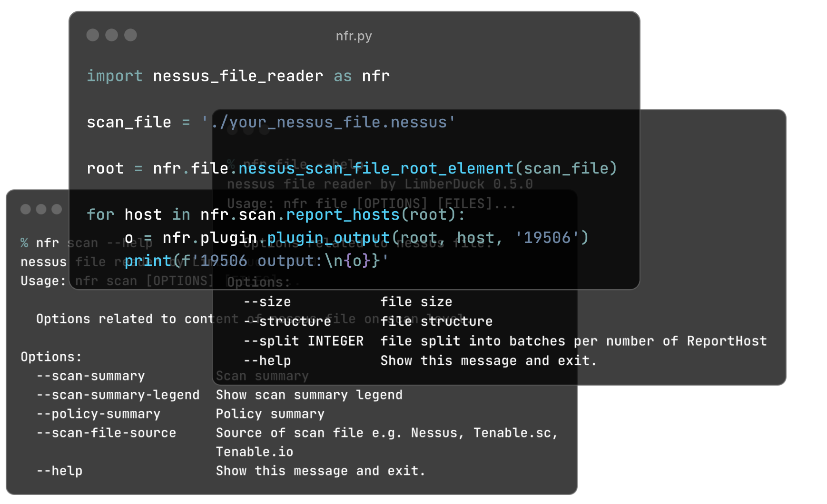
Task: Click the --scan-summary-legend option
Action: pyautogui.click(x=118, y=395)
